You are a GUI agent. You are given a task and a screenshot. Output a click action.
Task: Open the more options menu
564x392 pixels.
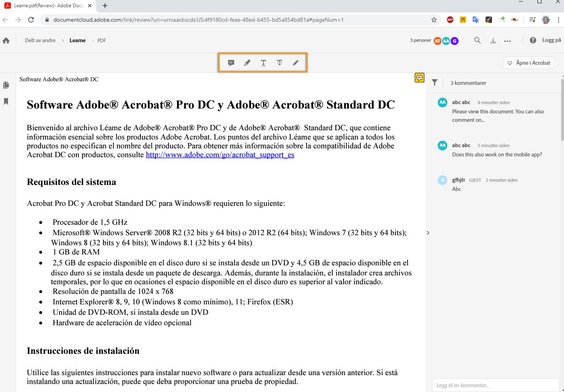point(508,41)
